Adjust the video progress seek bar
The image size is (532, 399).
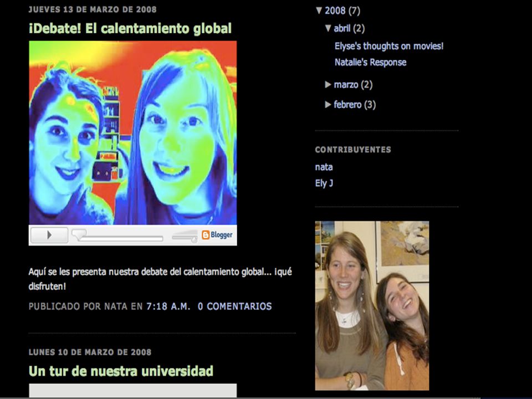117,236
